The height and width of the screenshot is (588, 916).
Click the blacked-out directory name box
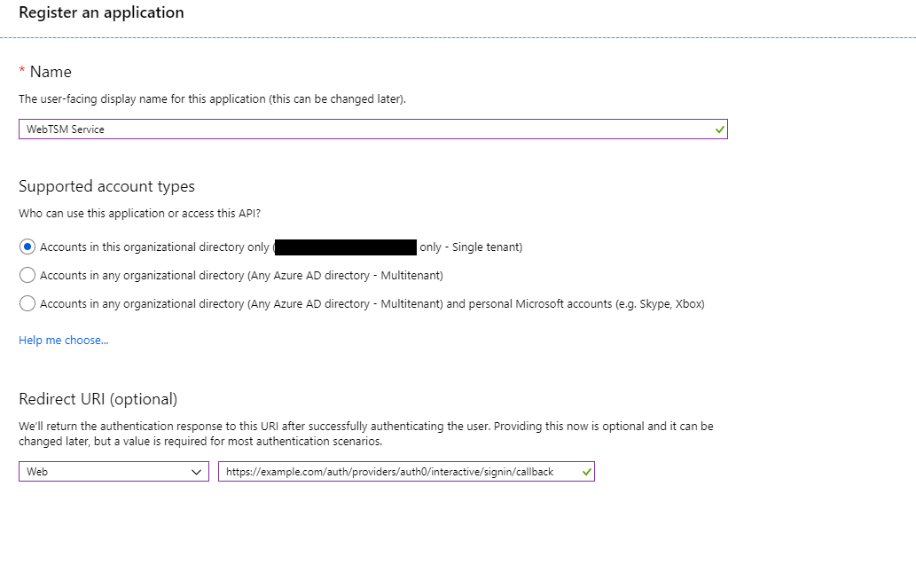[346, 247]
